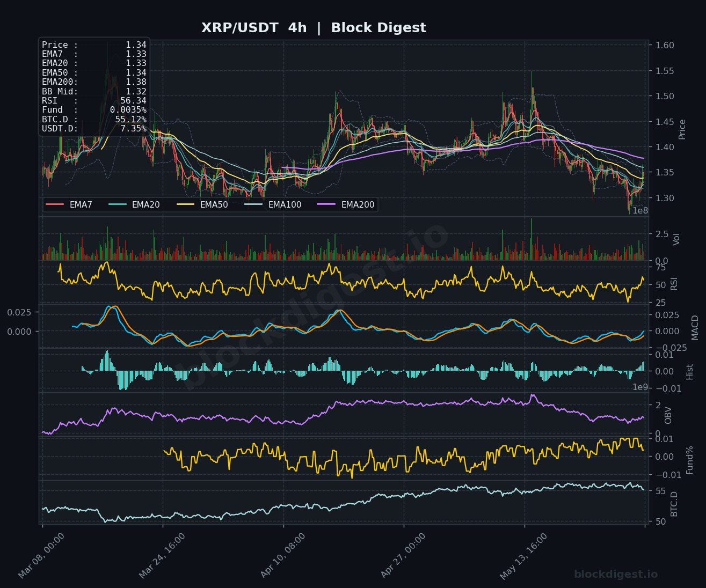This screenshot has height=588, width=706.
Task: Click the Vol axis label
Action: [x=676, y=239]
